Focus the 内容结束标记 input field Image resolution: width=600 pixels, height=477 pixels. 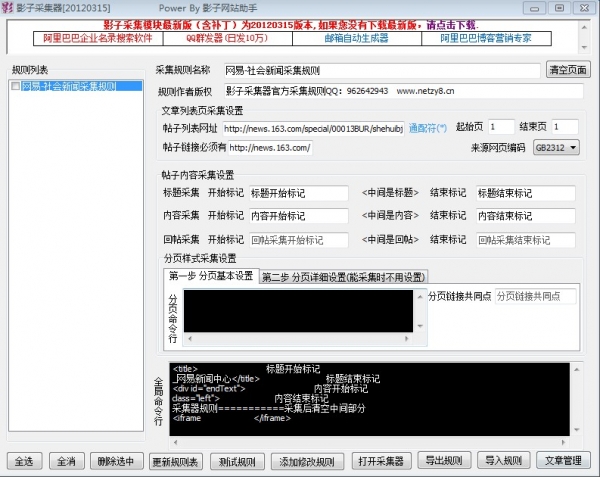tap(526, 216)
